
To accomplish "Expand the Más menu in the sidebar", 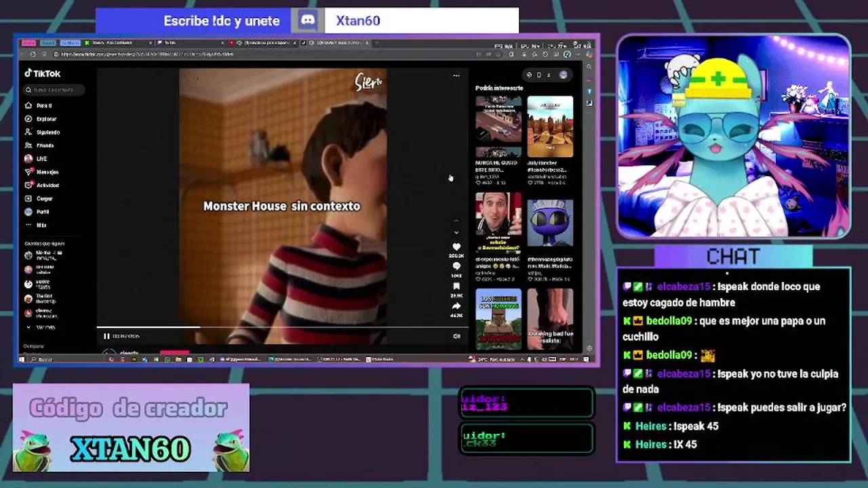I will 36,225.
